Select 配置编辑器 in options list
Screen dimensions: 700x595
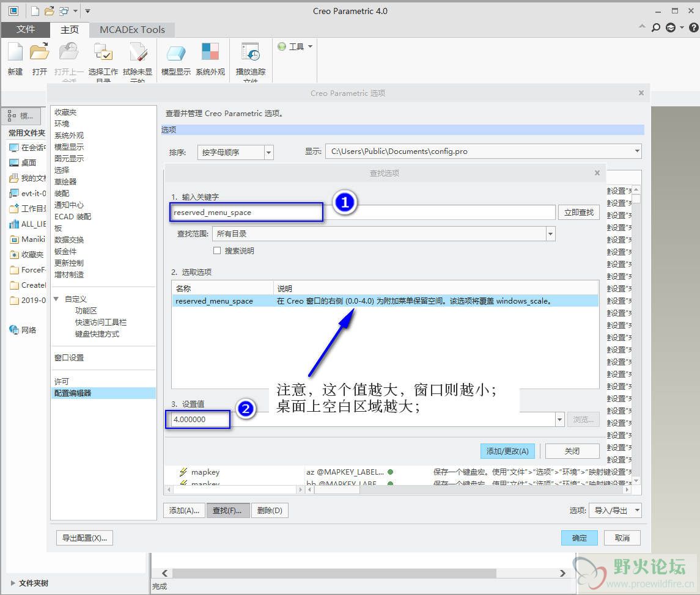[103, 393]
